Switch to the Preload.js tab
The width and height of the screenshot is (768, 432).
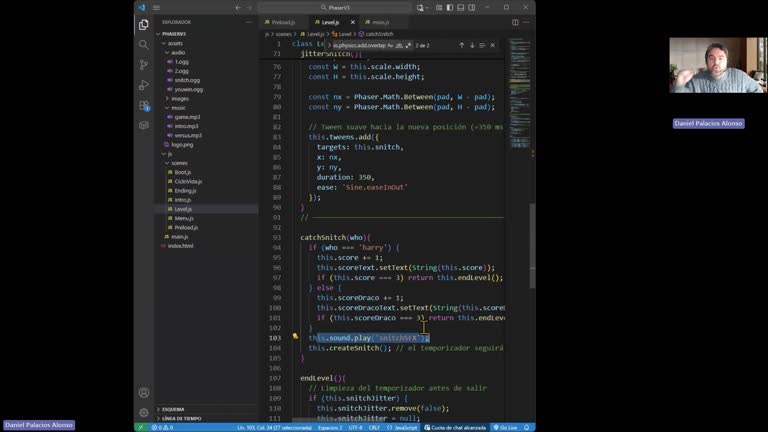[x=284, y=22]
